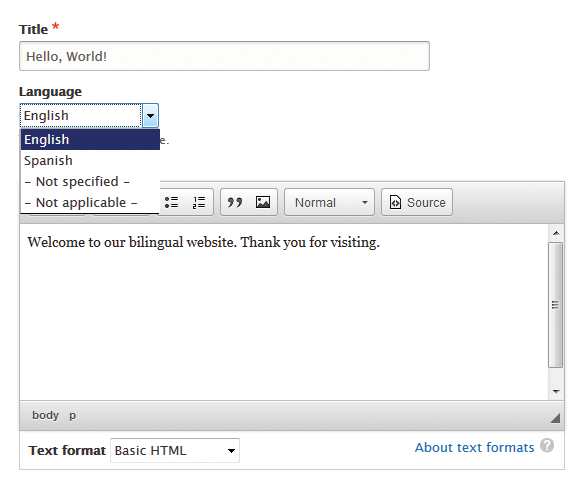The width and height of the screenshot is (584, 480).
Task: Switch editor to Source view
Action: (417, 202)
